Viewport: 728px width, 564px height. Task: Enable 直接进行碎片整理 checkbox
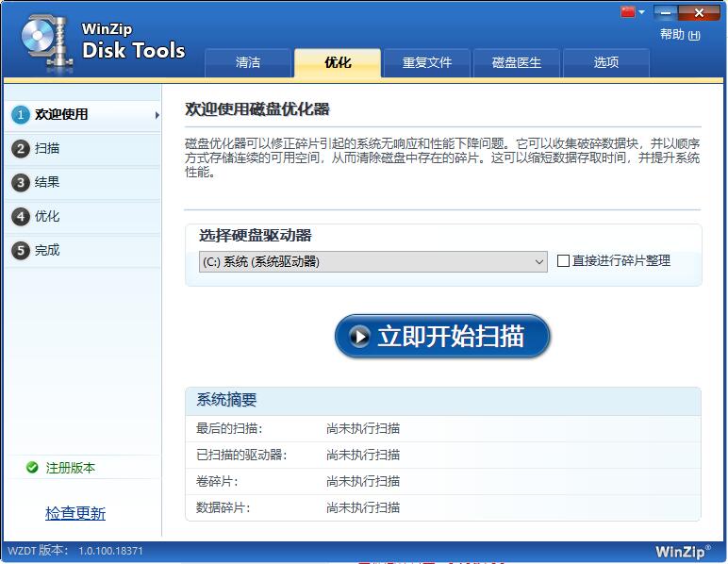[563, 261]
